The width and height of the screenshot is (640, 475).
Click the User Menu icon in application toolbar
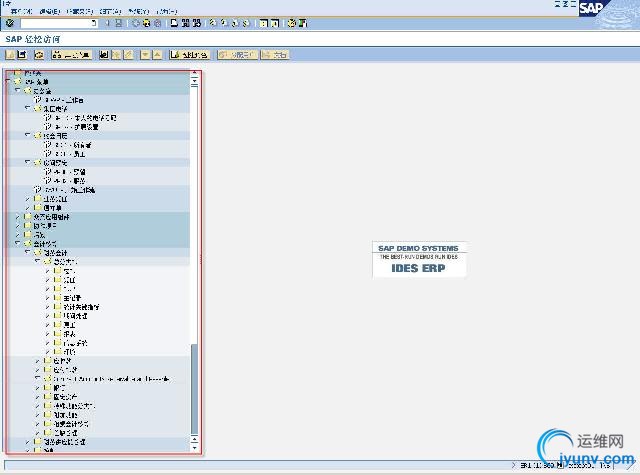[x=11, y=54]
